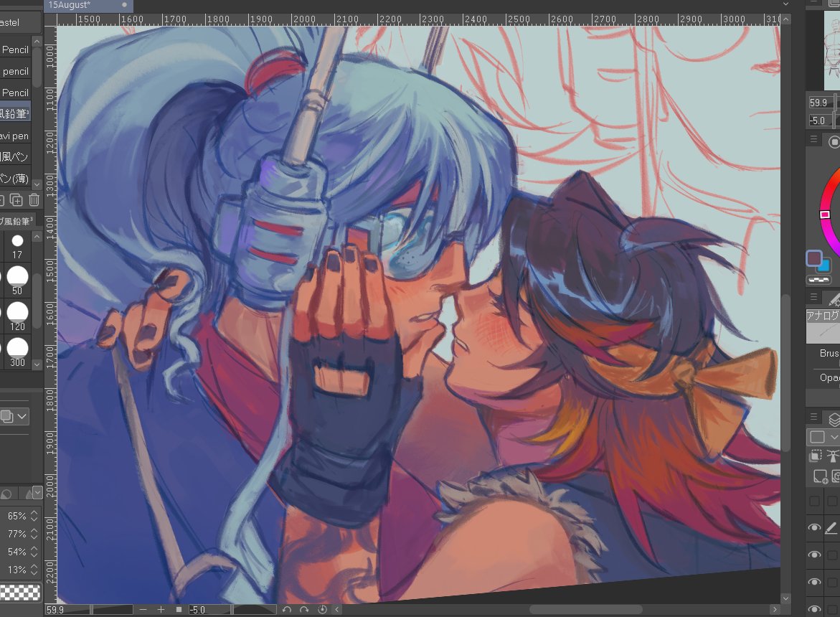Screen dimensions: 840x617
Task: Select the lowercase pencil sub tool
Action: coord(15,71)
